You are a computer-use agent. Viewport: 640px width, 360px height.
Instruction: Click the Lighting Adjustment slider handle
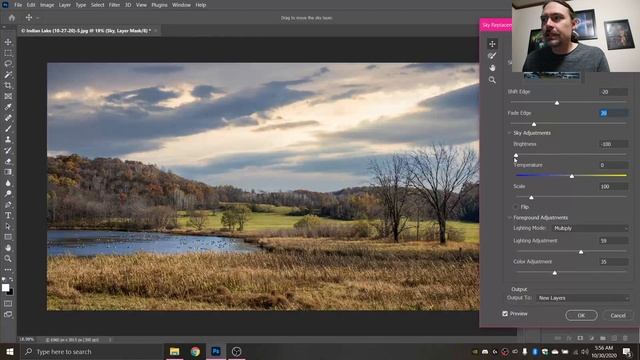[581, 252]
